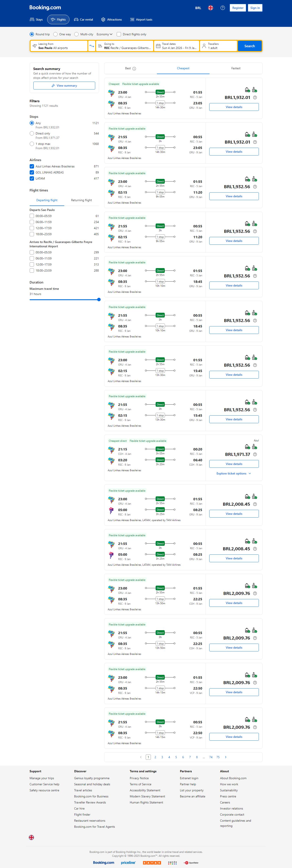Click the View summary button
Screen dimensions: 292x868
tap(64, 86)
